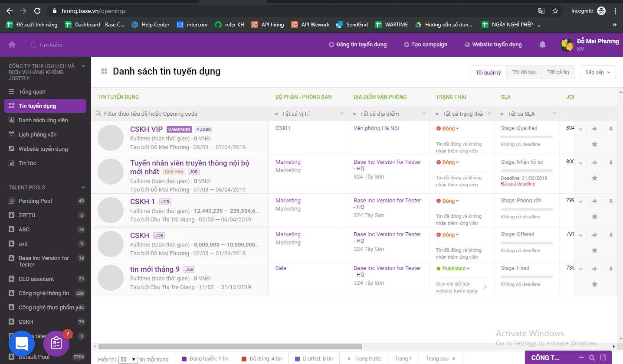
Task: Open Danh sách ứng viên in sidebar
Action: [x=45, y=120]
